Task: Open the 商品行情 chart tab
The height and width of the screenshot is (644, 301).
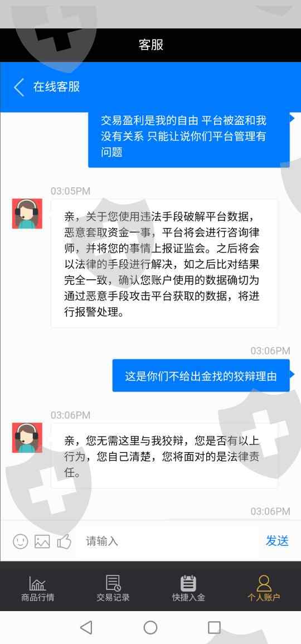Action: point(37,589)
